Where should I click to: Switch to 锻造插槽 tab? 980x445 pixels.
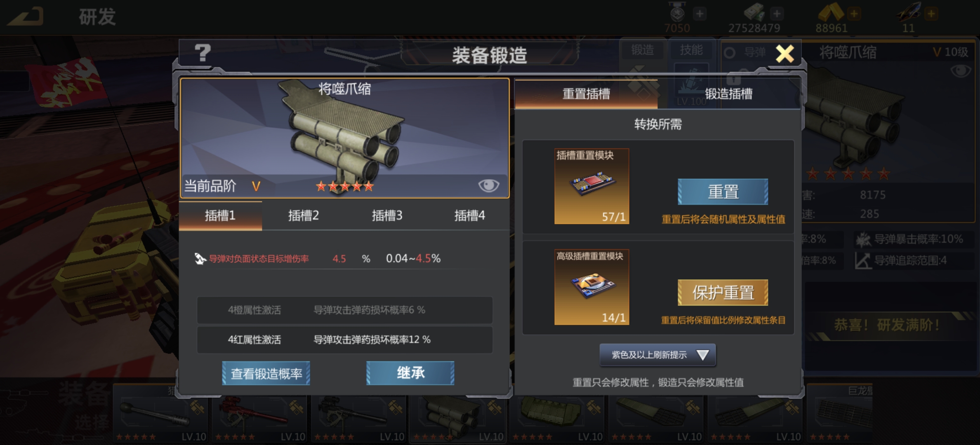(728, 94)
